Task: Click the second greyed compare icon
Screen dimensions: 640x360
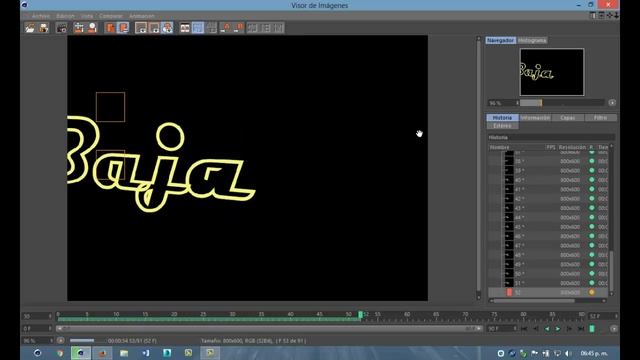Action: pyautogui.click(x=266, y=28)
